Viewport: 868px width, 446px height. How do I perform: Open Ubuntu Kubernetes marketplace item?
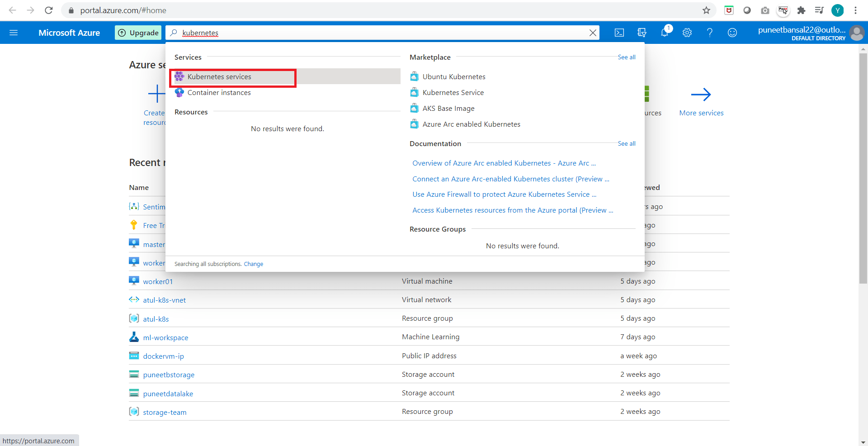tap(453, 77)
